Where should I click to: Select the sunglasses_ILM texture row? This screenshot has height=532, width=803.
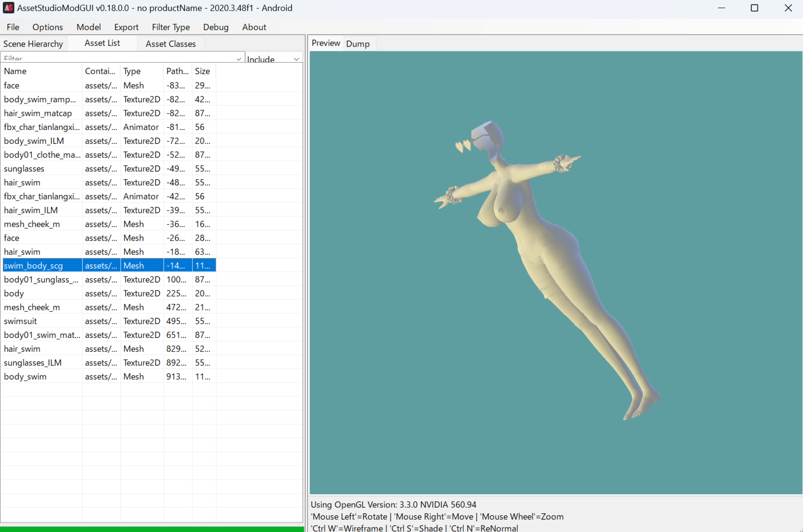pos(108,363)
